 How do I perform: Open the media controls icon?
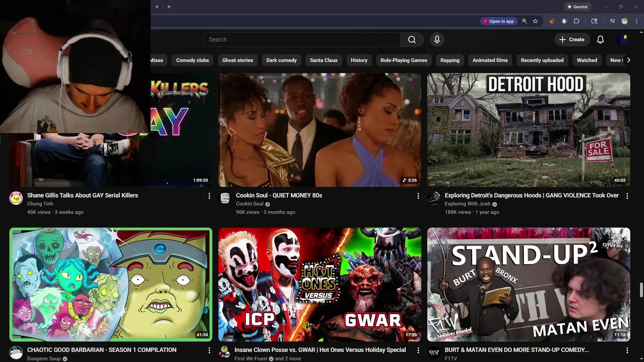(x=612, y=21)
